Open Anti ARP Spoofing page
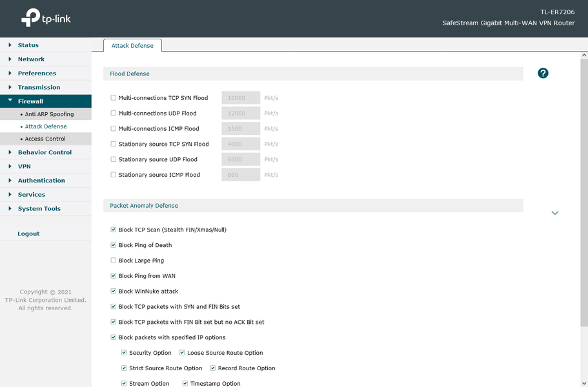This screenshot has height=387, width=588. point(45,114)
